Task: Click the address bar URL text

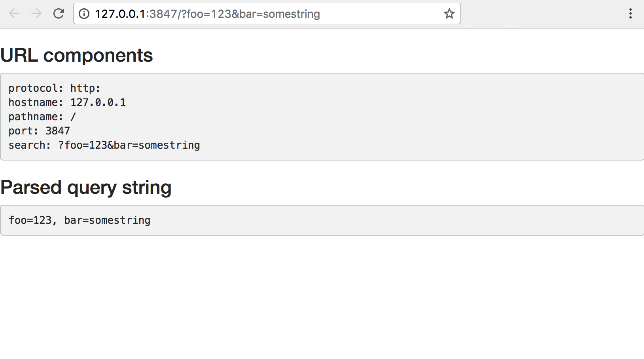Action: [207, 13]
